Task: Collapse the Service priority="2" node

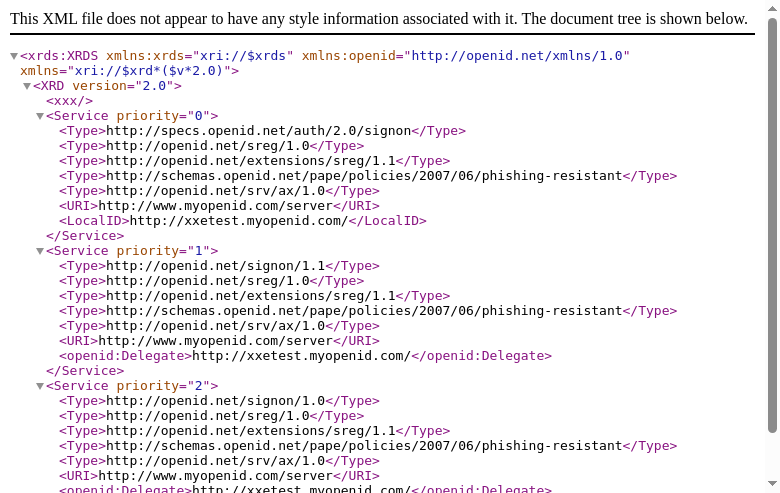Action: (40, 386)
